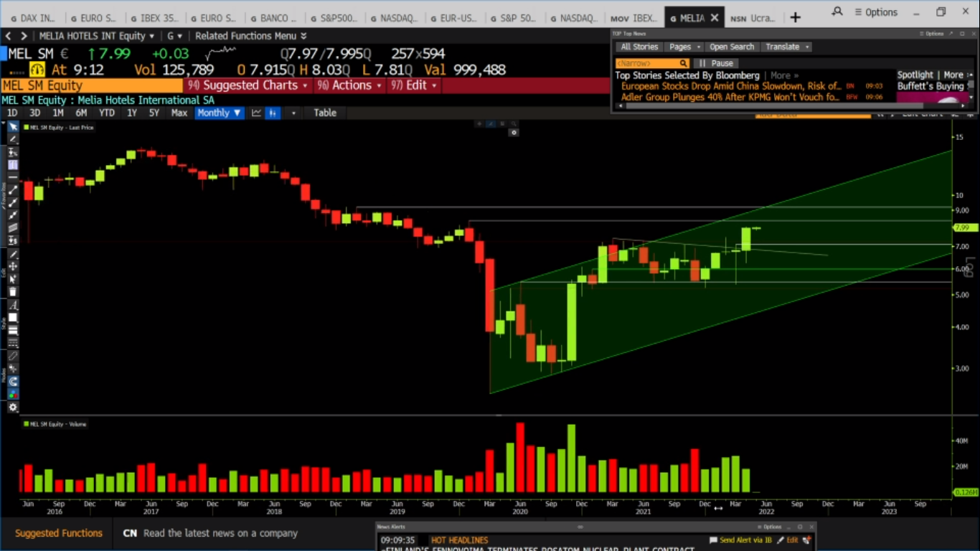Click the trash icon to delete annotation
This screenshot has height=551, width=980.
pos(13,292)
